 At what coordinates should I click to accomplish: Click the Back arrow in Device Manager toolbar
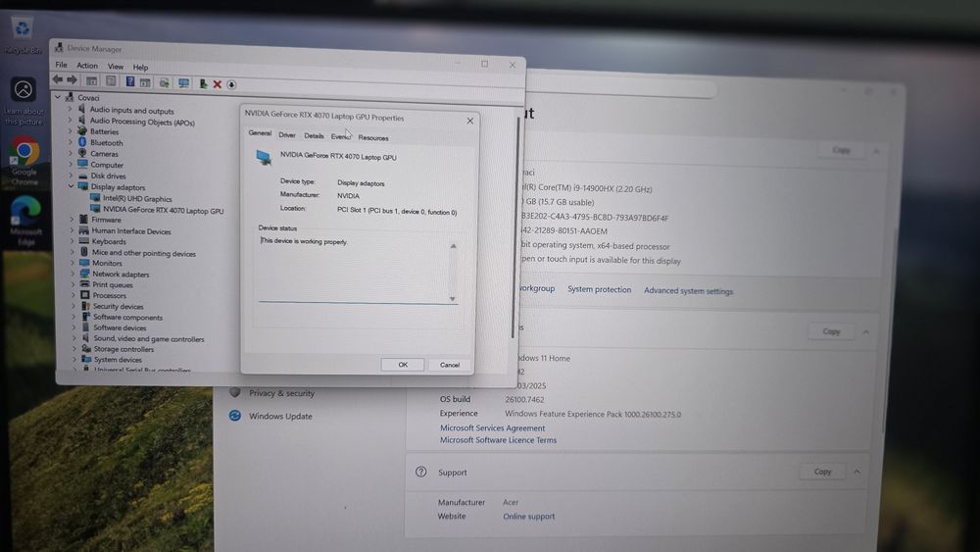(x=58, y=79)
